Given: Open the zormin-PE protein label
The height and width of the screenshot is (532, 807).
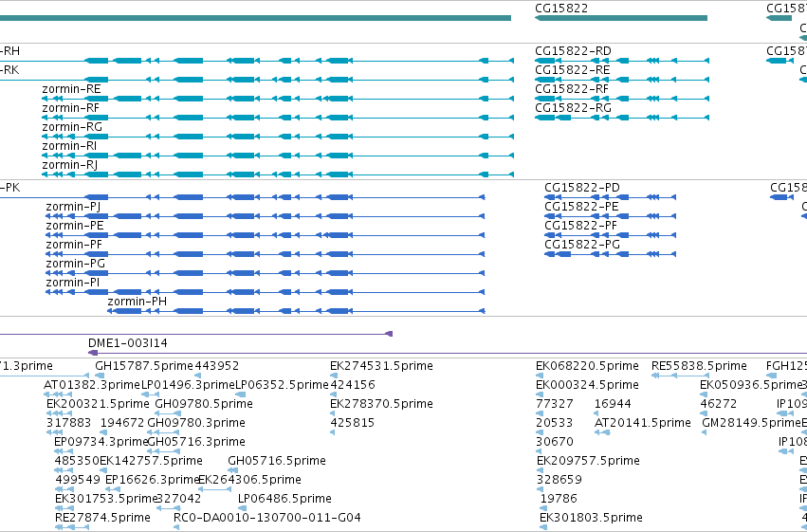Looking at the screenshot, I should click(x=75, y=226).
